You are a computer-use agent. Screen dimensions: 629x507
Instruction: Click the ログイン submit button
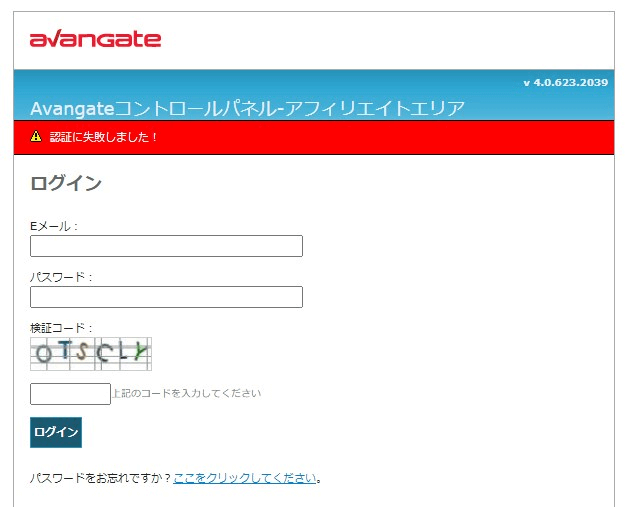56,432
